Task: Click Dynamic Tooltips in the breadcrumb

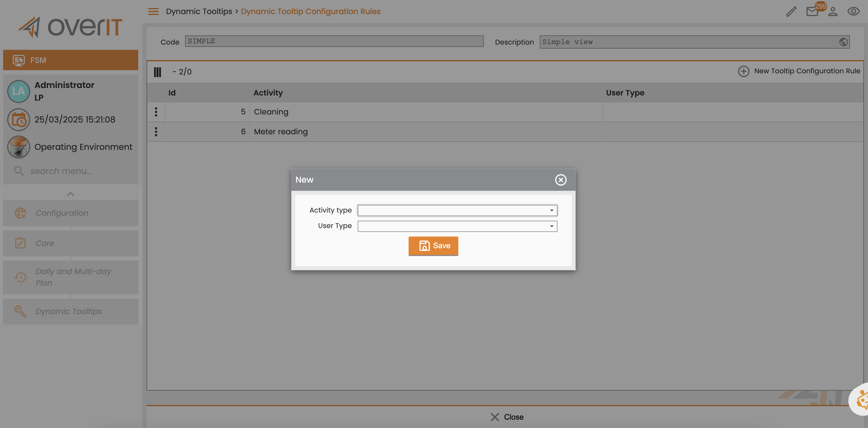Action: pos(199,12)
